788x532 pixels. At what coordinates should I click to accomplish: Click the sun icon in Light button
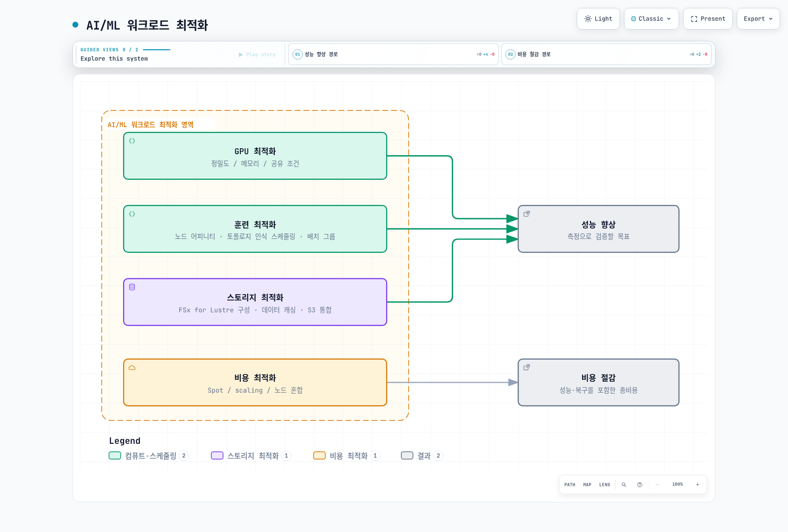(588, 19)
